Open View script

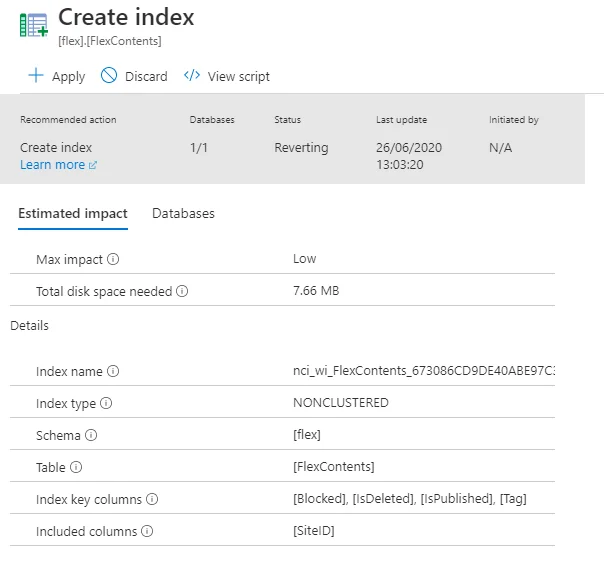(238, 77)
